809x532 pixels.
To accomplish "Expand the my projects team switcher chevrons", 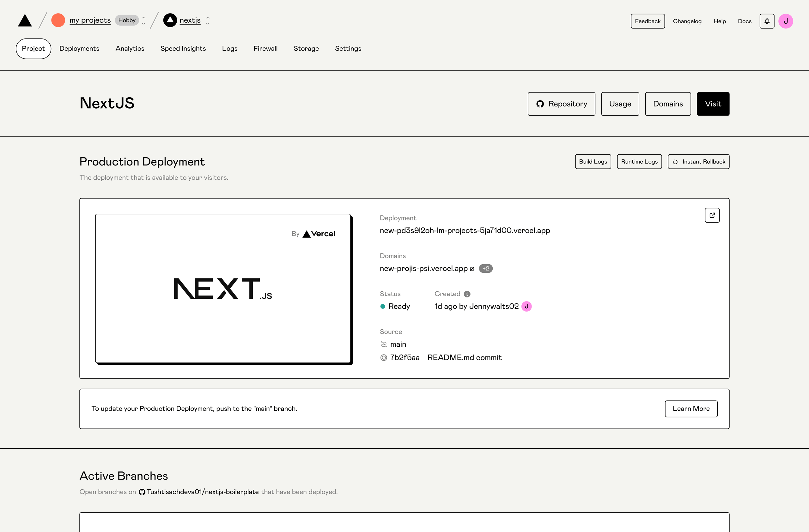I will coord(143,21).
